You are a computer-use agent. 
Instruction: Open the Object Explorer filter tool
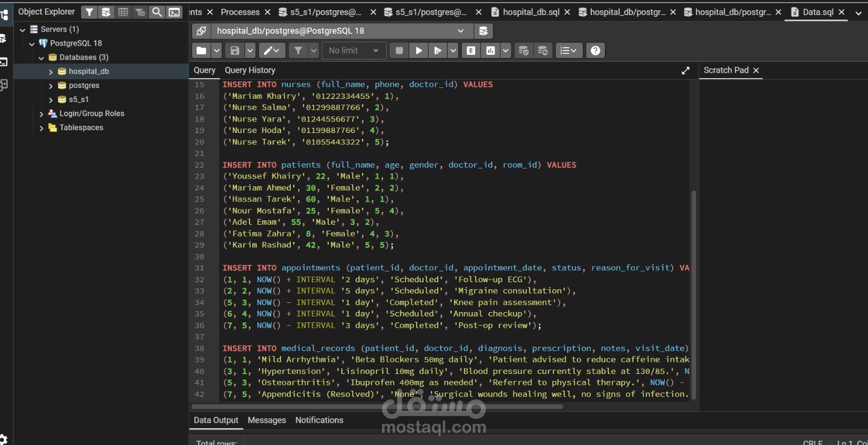click(x=90, y=12)
